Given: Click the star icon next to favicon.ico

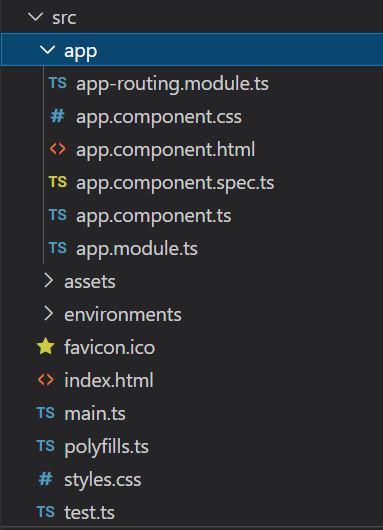Looking at the screenshot, I should point(46,347).
